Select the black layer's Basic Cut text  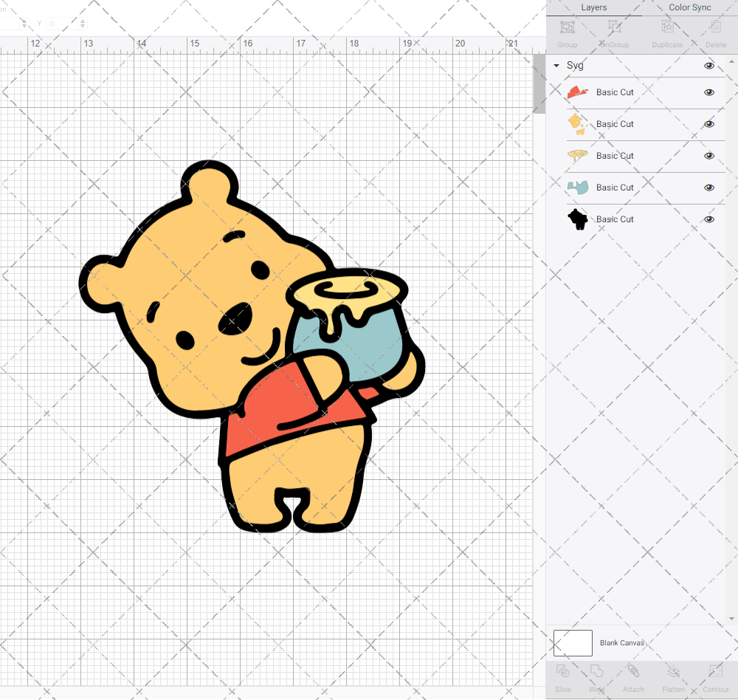pyautogui.click(x=615, y=219)
